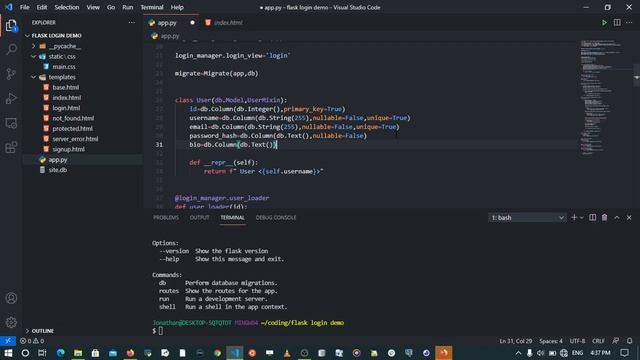Open File menu
The image size is (640, 360).
click(24, 7)
